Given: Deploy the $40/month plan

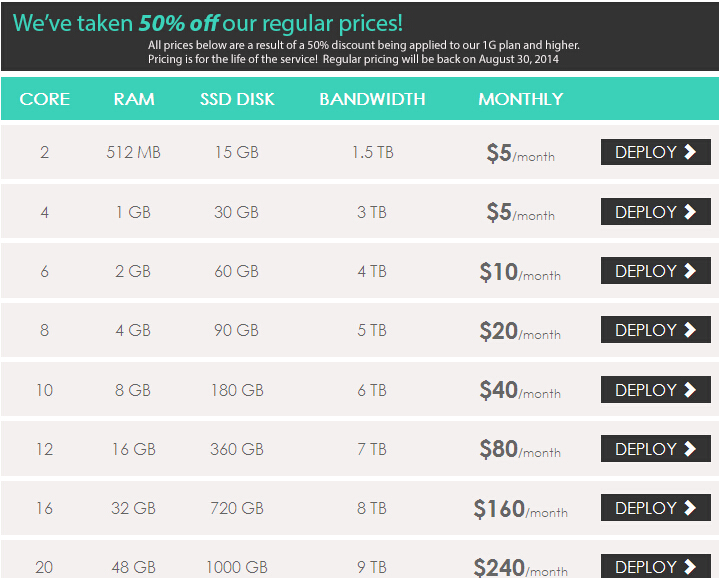Looking at the screenshot, I should [x=656, y=390].
